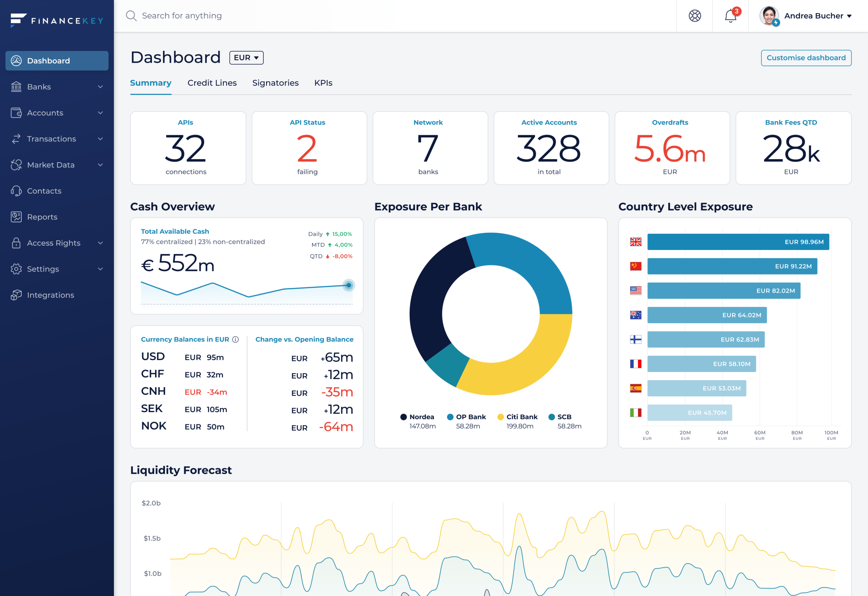This screenshot has width=868, height=596.
Task: Toggle Nordea legend item in donut chart
Action: [417, 417]
